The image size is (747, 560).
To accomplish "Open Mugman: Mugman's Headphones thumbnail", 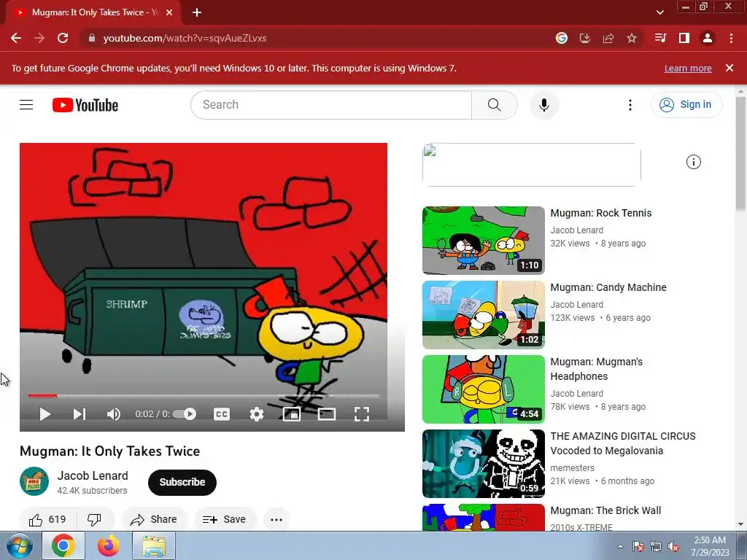I will tap(483, 389).
